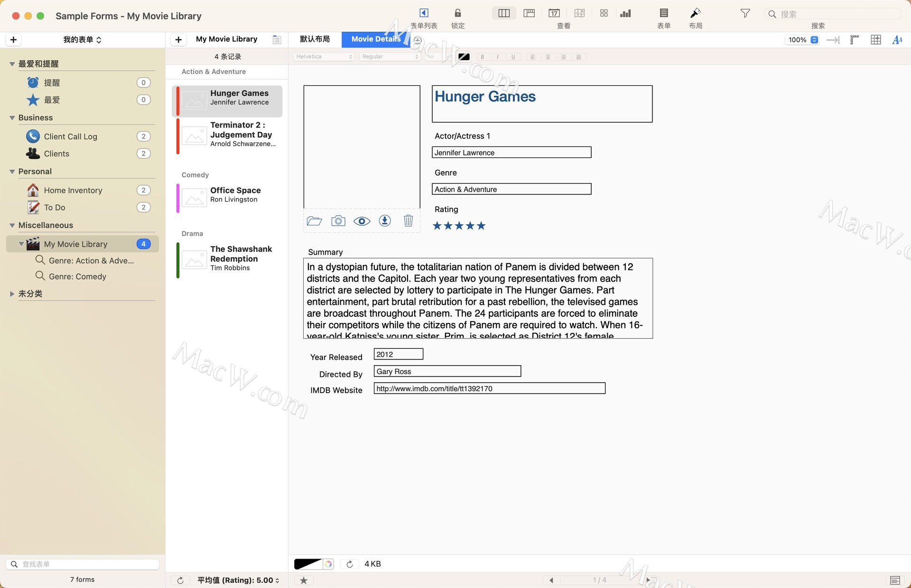Select Office Space record
911x588 pixels.
click(228, 198)
